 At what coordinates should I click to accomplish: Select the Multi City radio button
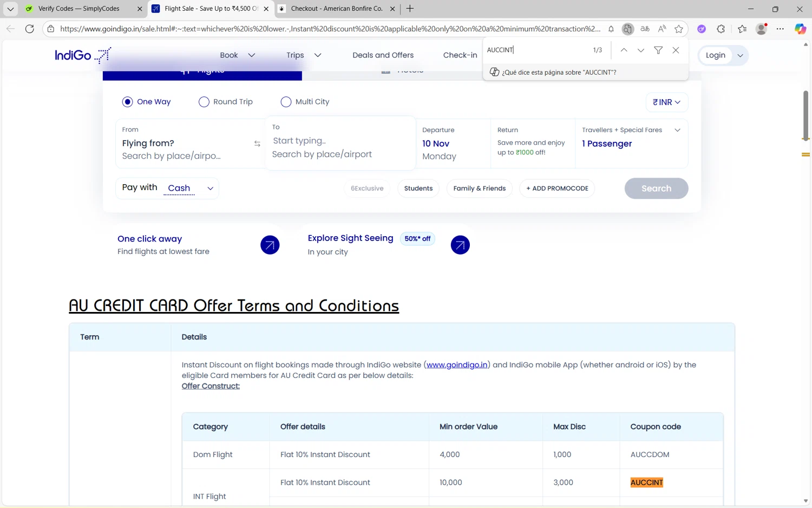click(286, 102)
